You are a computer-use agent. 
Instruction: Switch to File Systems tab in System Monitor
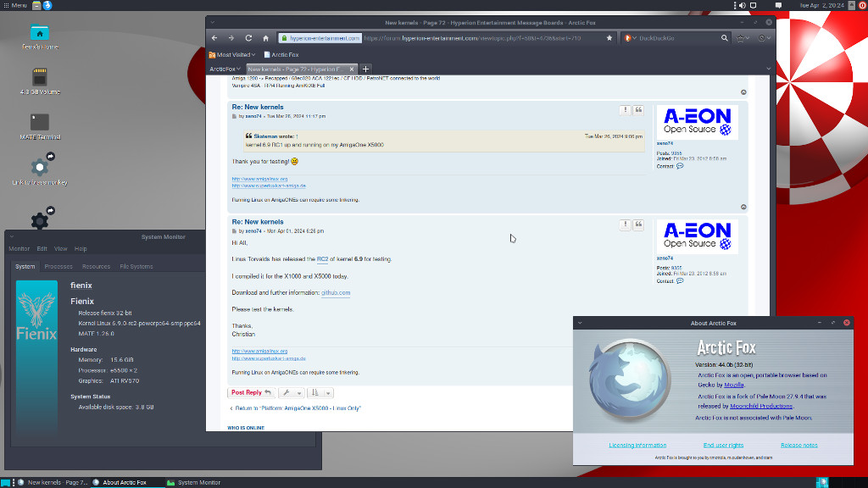(136, 267)
